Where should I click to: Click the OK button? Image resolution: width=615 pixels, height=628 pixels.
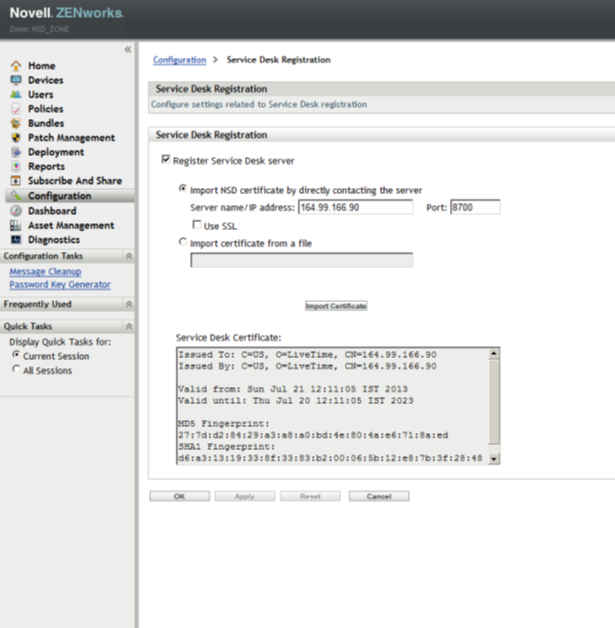click(x=179, y=496)
